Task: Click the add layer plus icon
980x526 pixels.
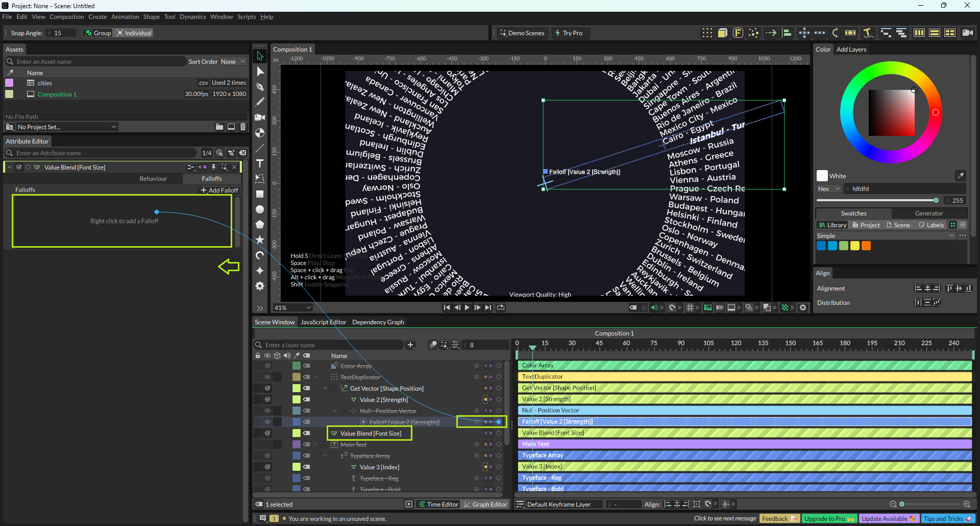Action: (x=410, y=345)
